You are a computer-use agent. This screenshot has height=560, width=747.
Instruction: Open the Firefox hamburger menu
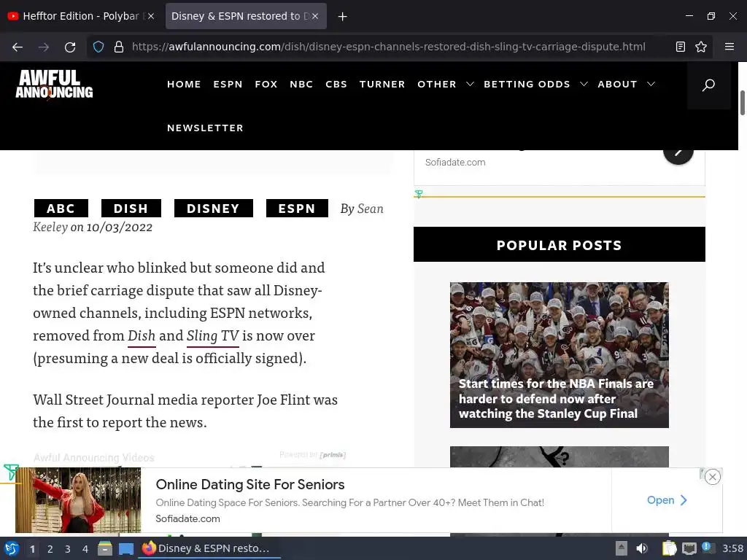pyautogui.click(x=729, y=47)
